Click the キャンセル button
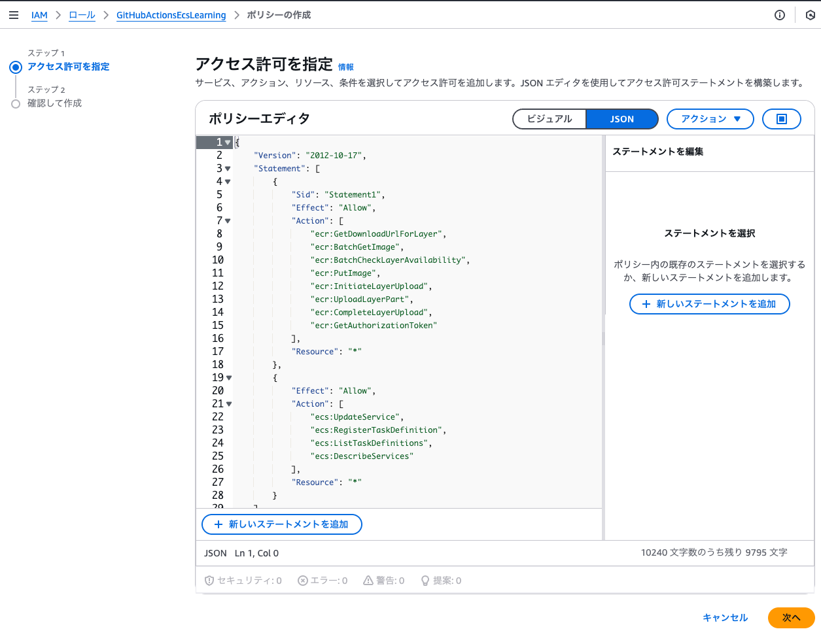Viewport: 821px width, 644px height. (725, 618)
